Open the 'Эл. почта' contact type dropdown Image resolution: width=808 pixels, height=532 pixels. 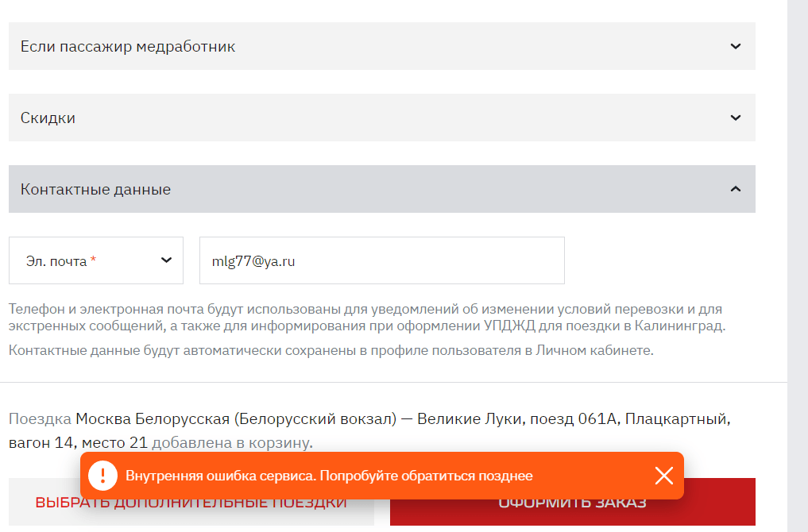tap(96, 260)
